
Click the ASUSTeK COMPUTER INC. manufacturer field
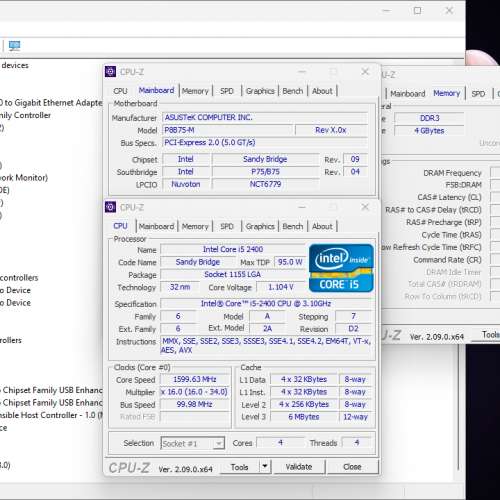265,117
